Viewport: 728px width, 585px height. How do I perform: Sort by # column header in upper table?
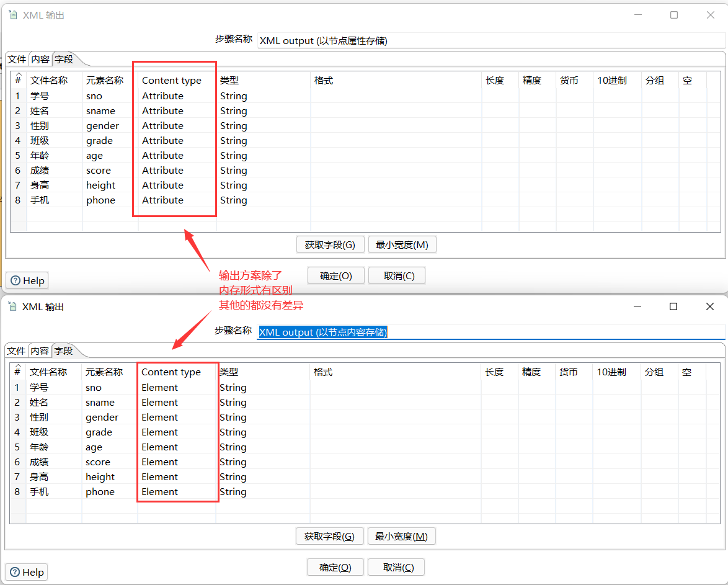point(18,80)
